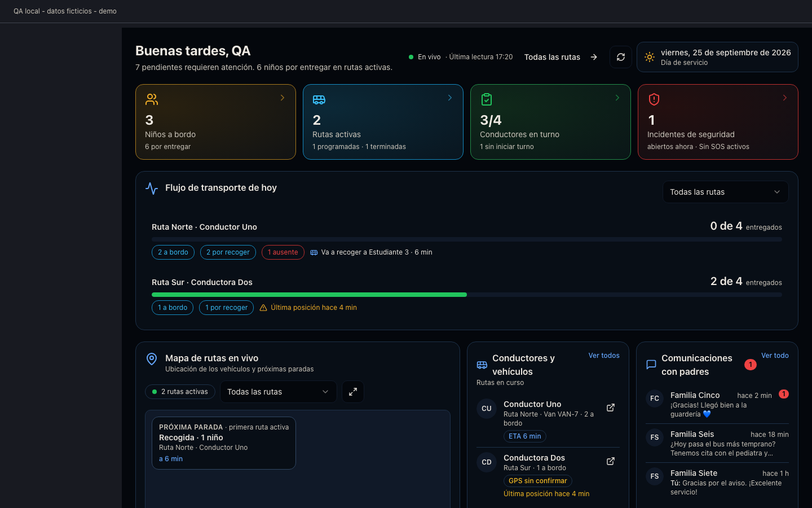Viewport: 812px width, 508px height.
Task: Click Ver todos in Conductores panel
Action: (604, 356)
